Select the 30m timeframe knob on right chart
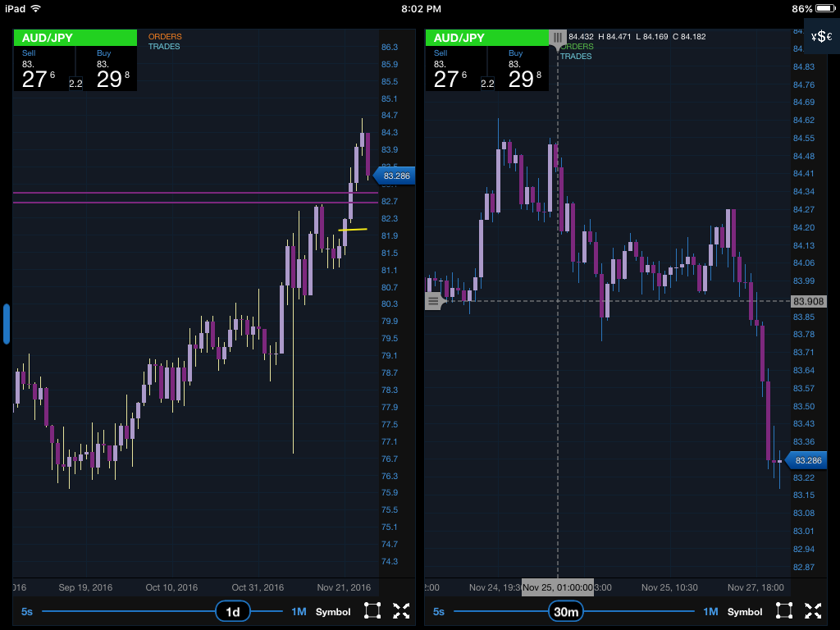The width and height of the screenshot is (840, 630). click(x=566, y=611)
